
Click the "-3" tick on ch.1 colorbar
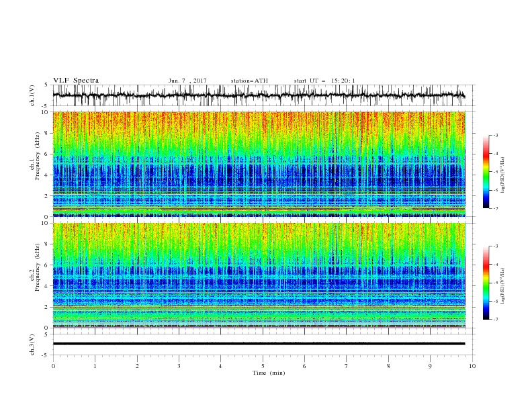[x=495, y=135]
